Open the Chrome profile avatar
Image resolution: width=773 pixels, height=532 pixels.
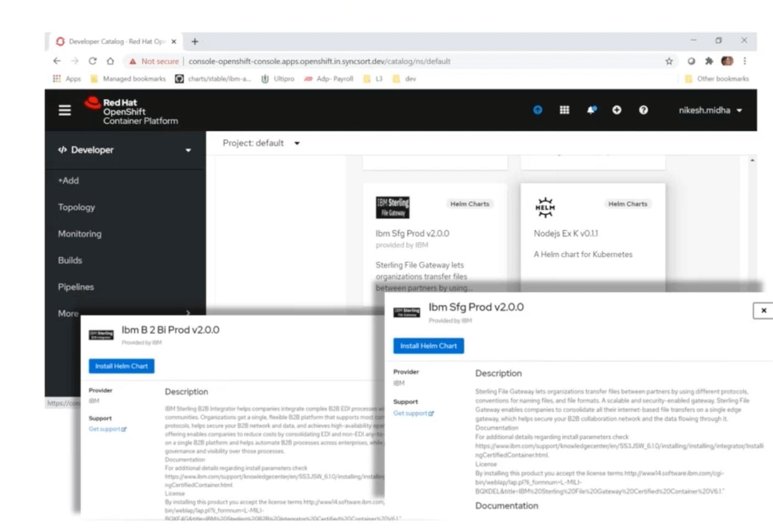click(x=727, y=61)
